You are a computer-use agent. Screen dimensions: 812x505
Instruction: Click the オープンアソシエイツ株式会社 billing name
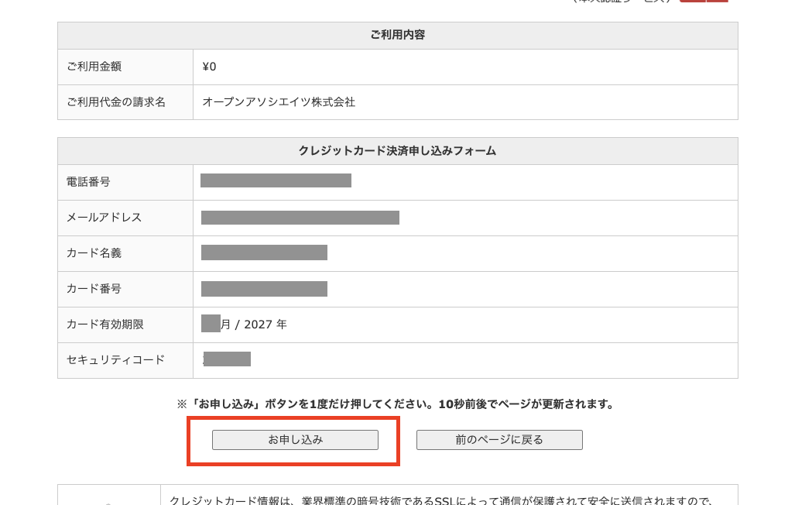(x=279, y=102)
